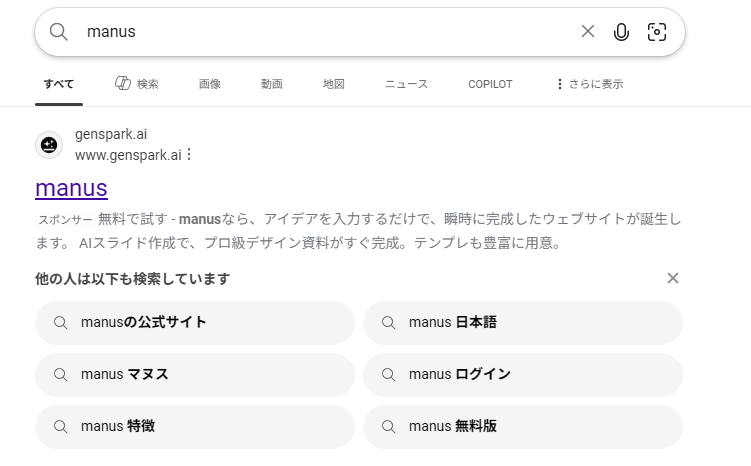Open the COPILOT tab
The width and height of the screenshot is (751, 466).
(x=490, y=84)
